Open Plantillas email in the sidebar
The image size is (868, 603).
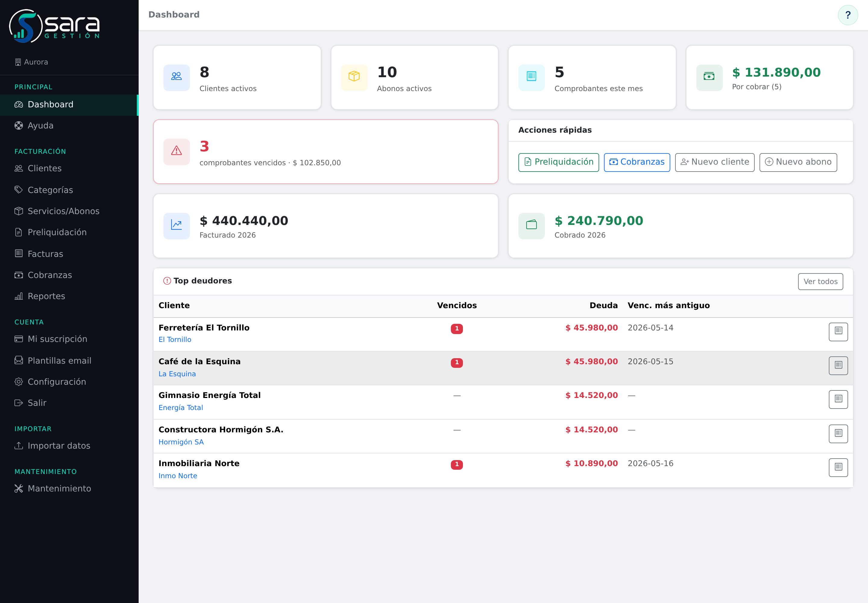(69, 360)
